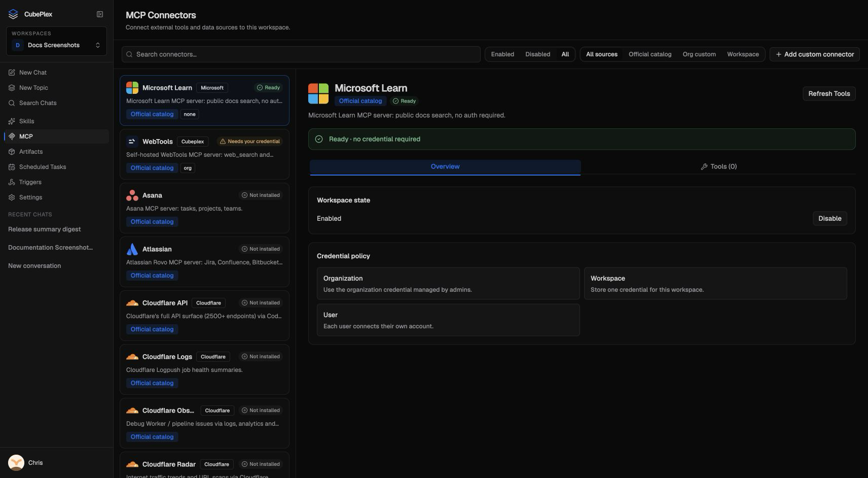
Task: Click the Refresh Tools button
Action: click(829, 94)
